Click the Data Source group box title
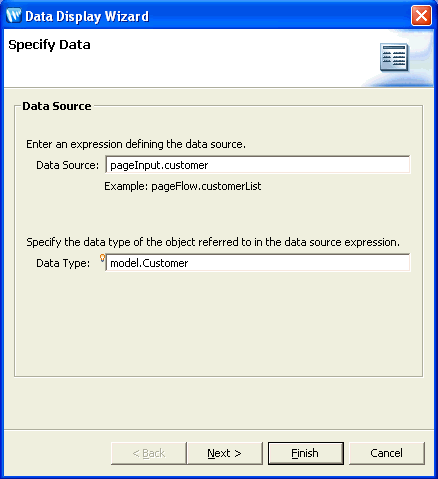 57,106
